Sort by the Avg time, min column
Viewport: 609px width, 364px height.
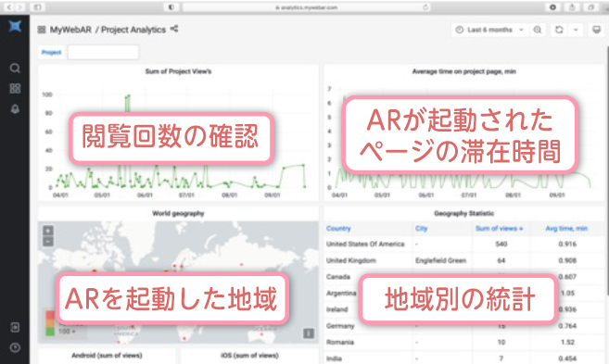[x=566, y=229]
